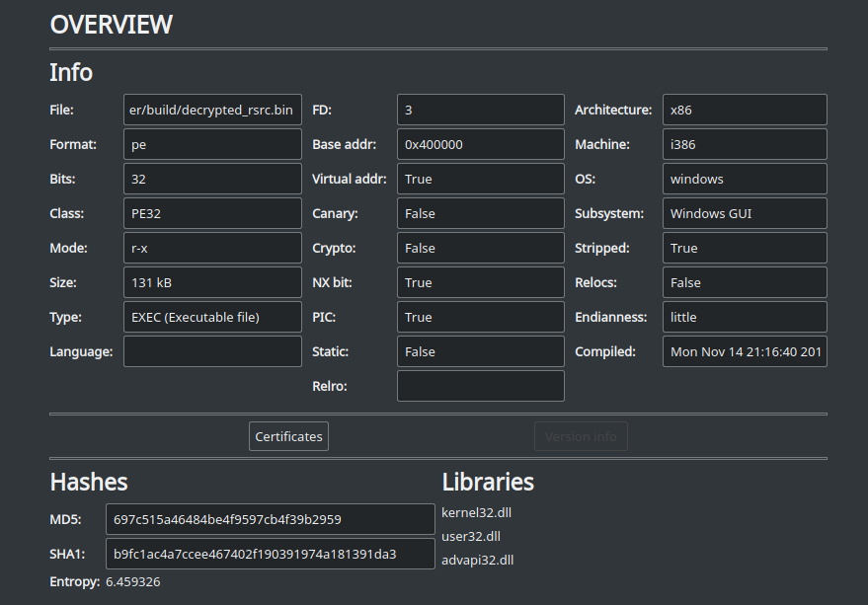Click the Machine field showing i386
The image size is (868, 605).
[744, 144]
